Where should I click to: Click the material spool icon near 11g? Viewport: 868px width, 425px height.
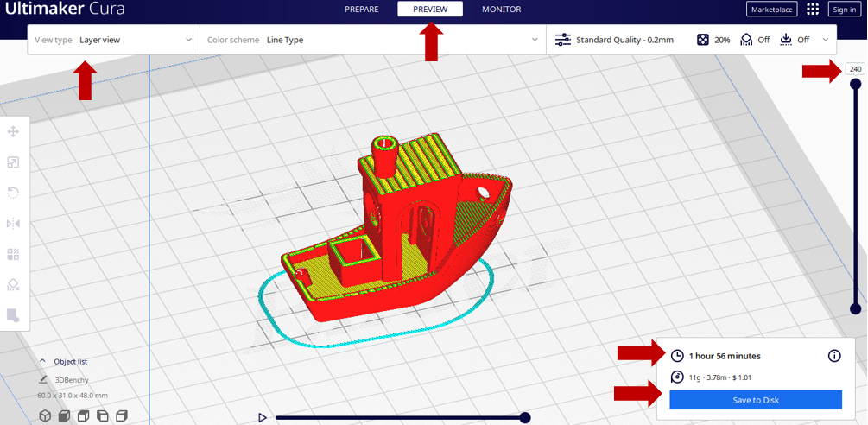pos(677,377)
